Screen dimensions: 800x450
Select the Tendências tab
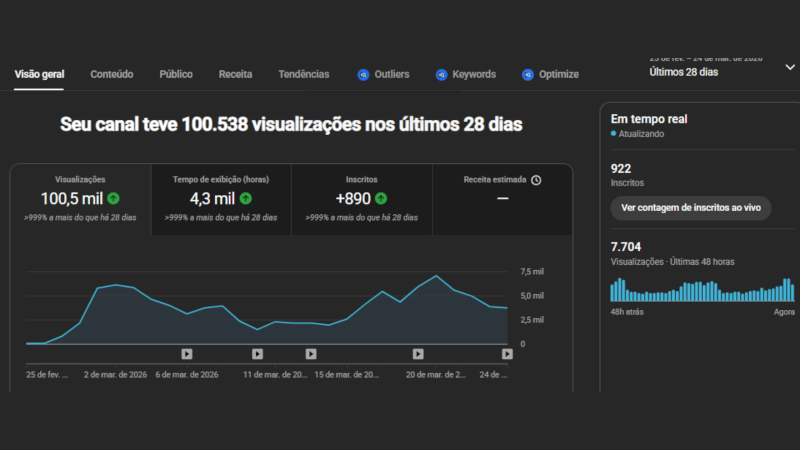coord(303,75)
